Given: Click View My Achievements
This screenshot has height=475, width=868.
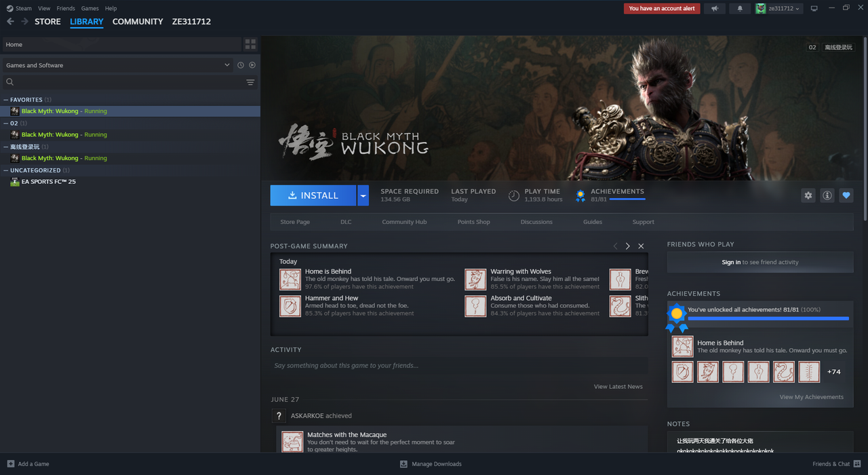Looking at the screenshot, I should 811,397.
